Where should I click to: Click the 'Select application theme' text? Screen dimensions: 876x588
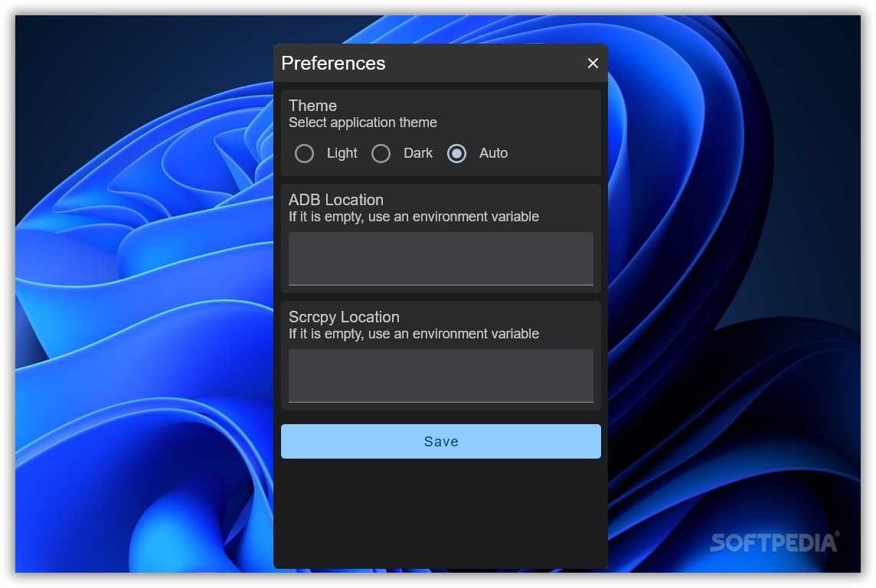(x=363, y=122)
